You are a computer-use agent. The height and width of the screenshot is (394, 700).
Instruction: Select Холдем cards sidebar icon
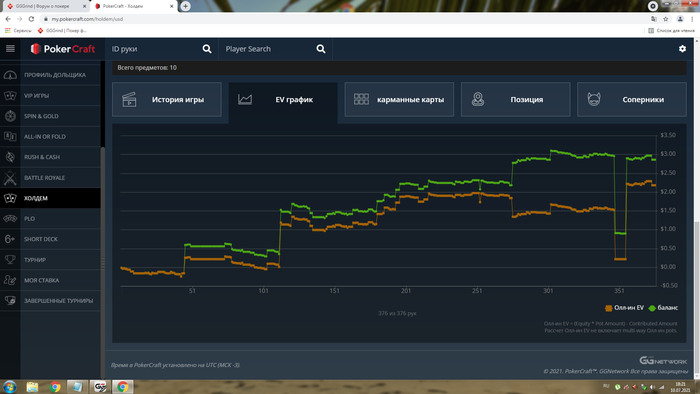(x=10, y=198)
